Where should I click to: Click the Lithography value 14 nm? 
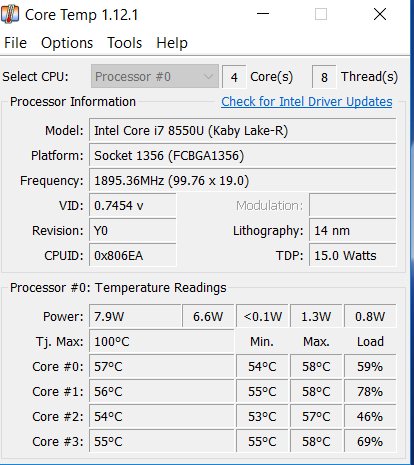click(353, 230)
